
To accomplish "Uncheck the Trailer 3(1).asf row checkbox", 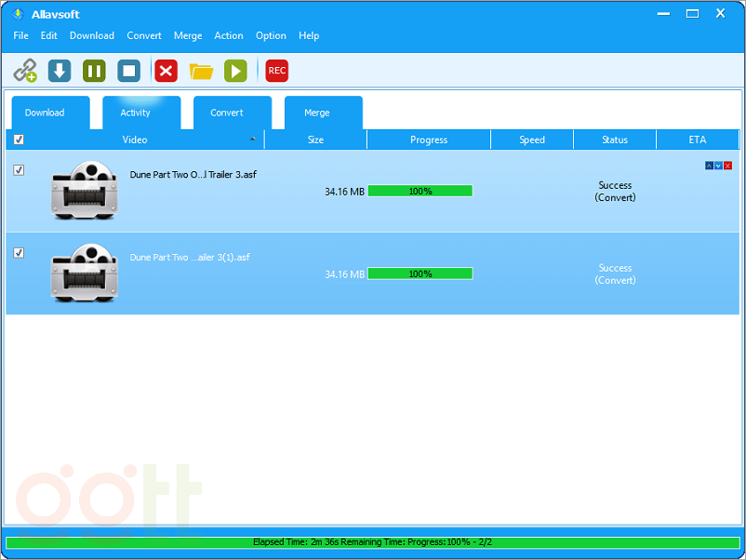I will (19, 253).
